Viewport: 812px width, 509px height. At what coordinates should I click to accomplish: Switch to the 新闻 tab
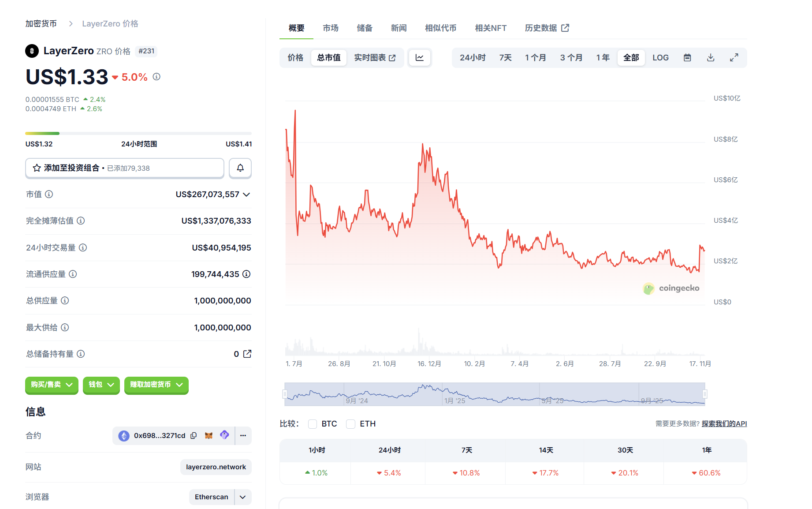[399, 28]
